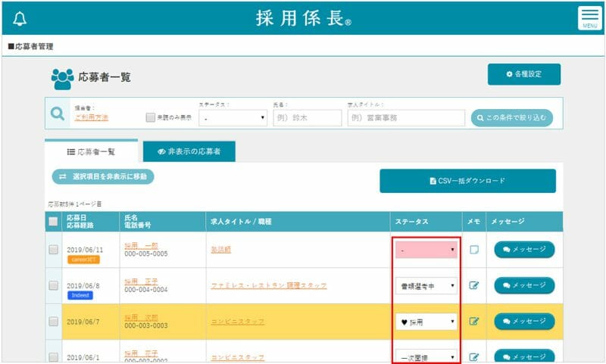Edit the memo for the 2019/06/7 row

click(x=474, y=321)
